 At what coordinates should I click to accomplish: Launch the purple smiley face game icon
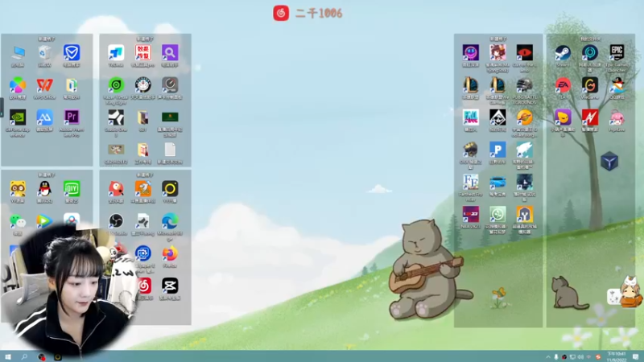click(471, 53)
